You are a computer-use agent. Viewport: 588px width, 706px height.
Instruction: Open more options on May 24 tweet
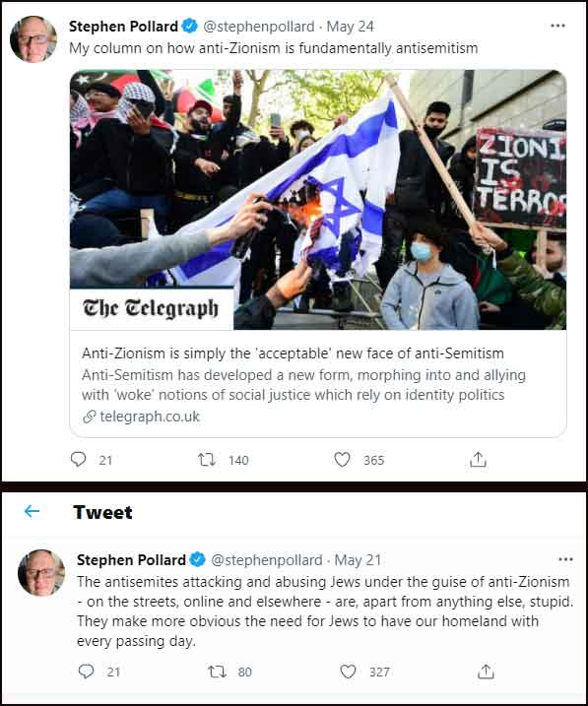click(x=557, y=26)
